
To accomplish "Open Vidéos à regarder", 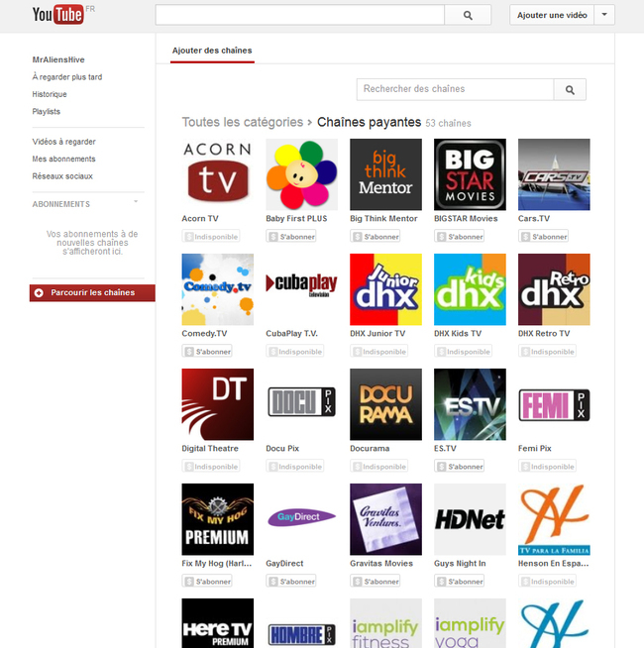I will pos(63,142).
